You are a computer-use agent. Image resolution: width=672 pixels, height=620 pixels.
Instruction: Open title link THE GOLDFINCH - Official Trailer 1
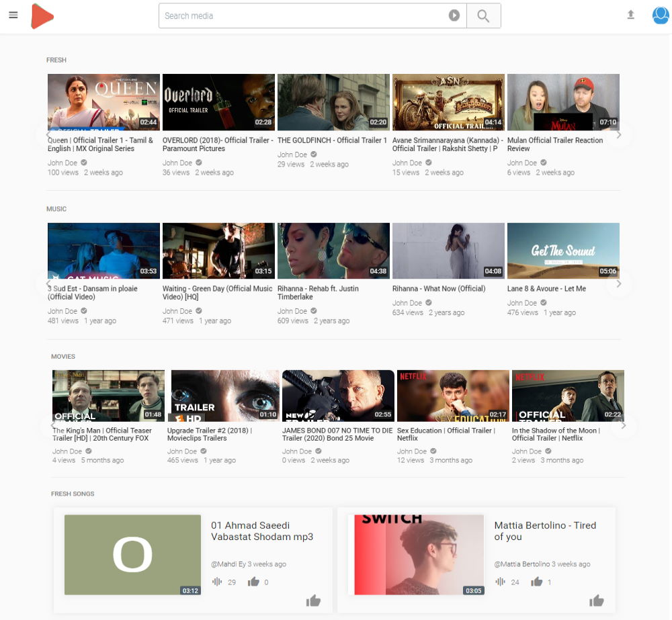[332, 140]
